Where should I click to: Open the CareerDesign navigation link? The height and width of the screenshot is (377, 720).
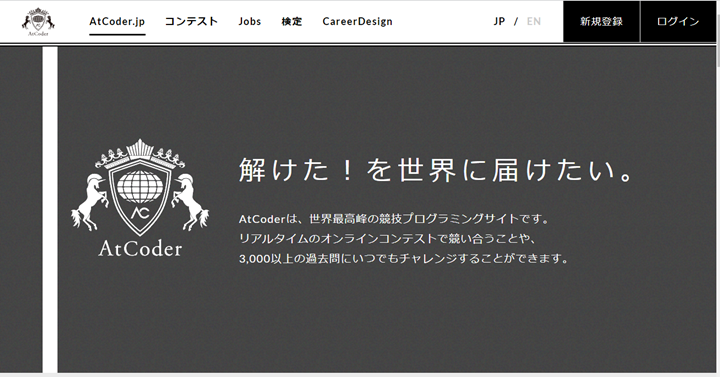[x=357, y=22]
